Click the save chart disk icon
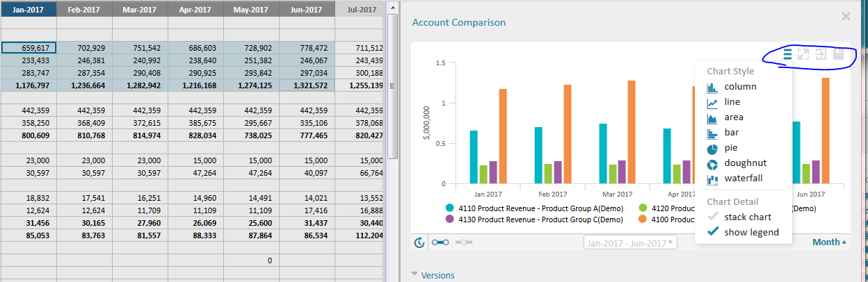 (x=839, y=54)
